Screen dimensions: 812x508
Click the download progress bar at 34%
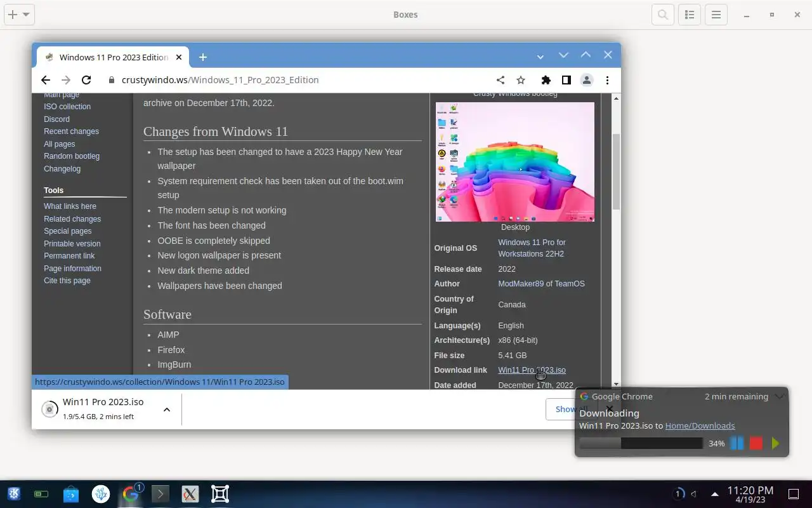point(641,443)
